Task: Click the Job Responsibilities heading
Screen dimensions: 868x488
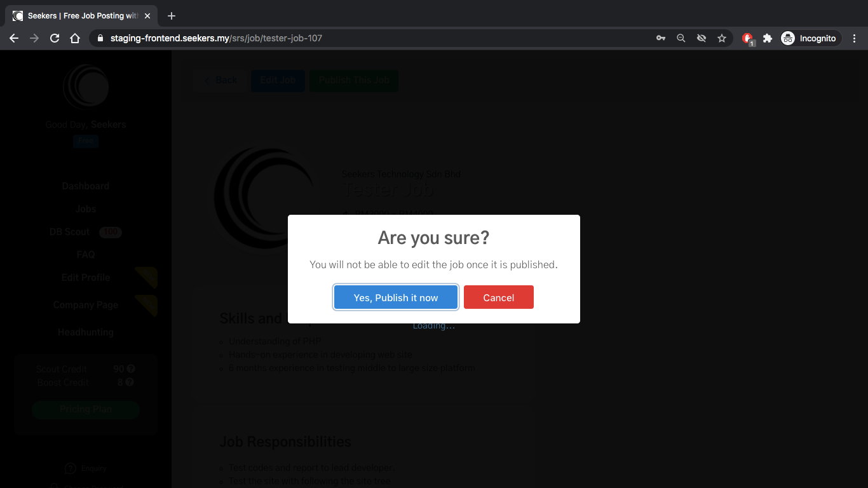Action: 285,442
